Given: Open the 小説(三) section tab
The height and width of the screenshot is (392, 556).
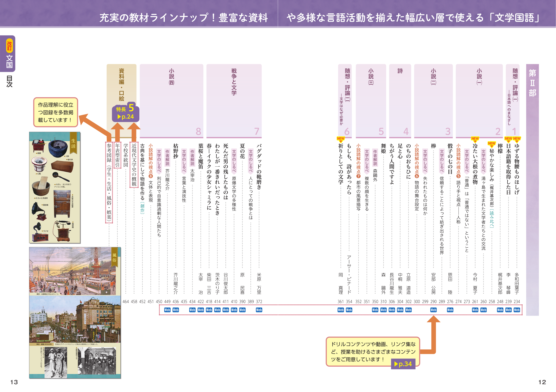Looking at the screenshot, I should click(371, 101).
